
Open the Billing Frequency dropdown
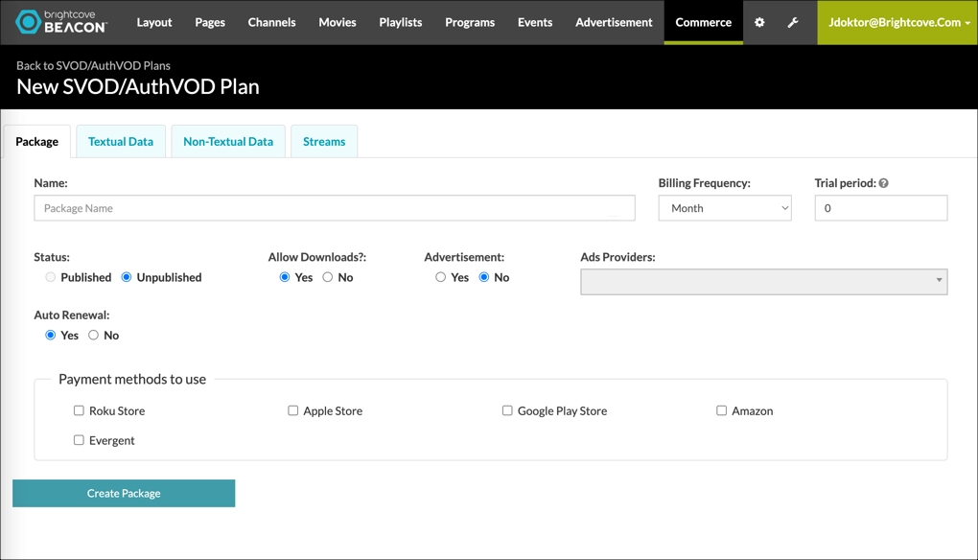pyautogui.click(x=725, y=208)
